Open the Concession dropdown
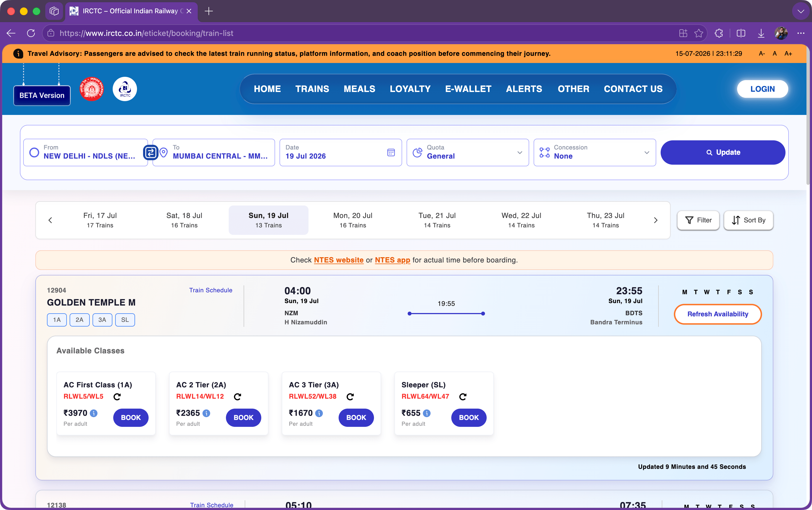This screenshot has width=812, height=510. [594, 153]
